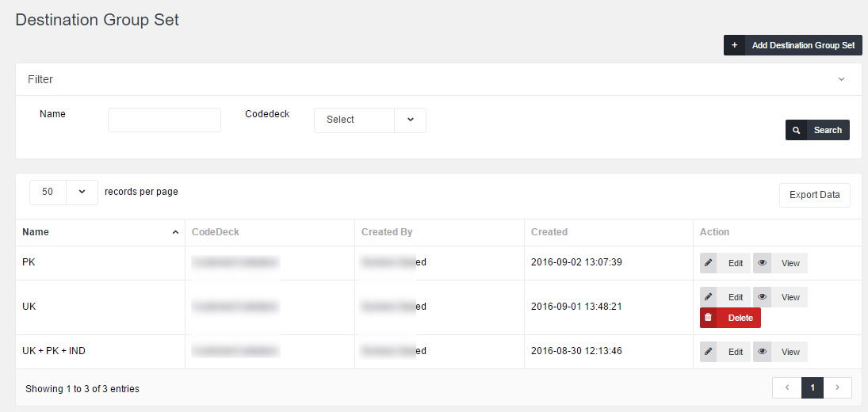The image size is (868, 412).
Task: Collapse the Filter panel chevron
Action: tap(841, 79)
